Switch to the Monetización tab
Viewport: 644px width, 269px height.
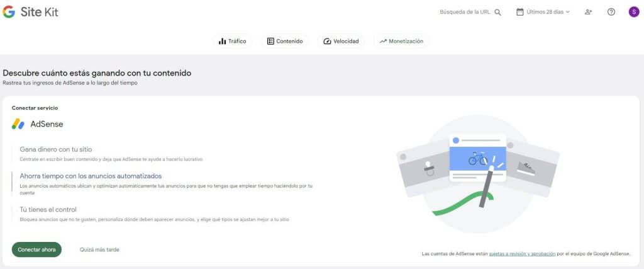pyautogui.click(x=401, y=41)
